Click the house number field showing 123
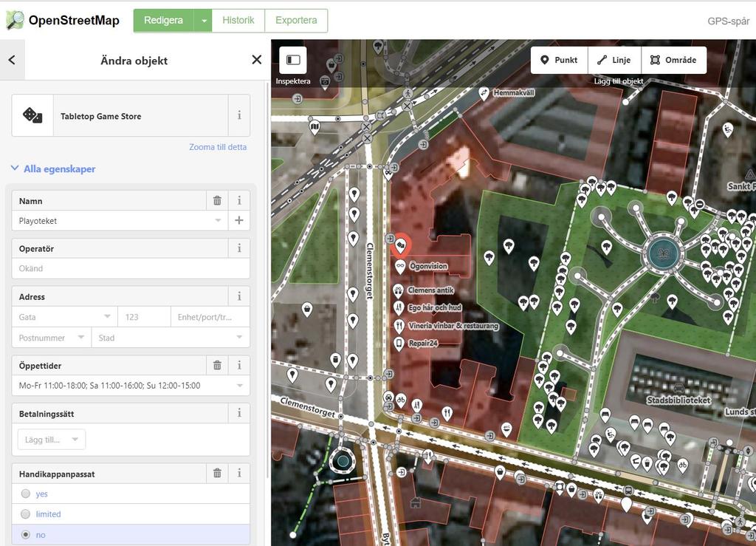 (144, 317)
